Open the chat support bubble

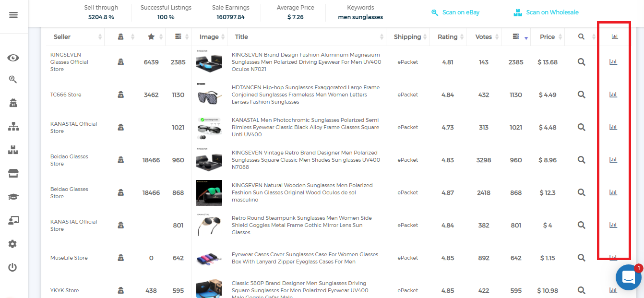[x=628, y=277]
